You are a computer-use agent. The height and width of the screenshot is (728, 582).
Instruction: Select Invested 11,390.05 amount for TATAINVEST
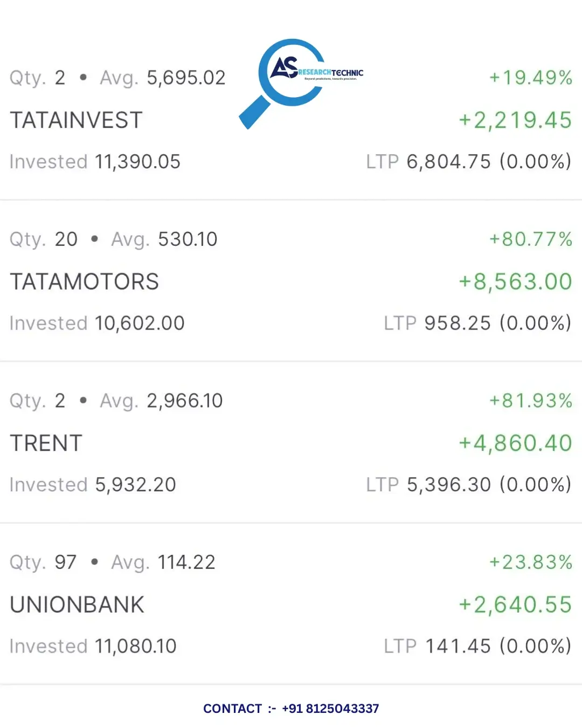(x=95, y=162)
